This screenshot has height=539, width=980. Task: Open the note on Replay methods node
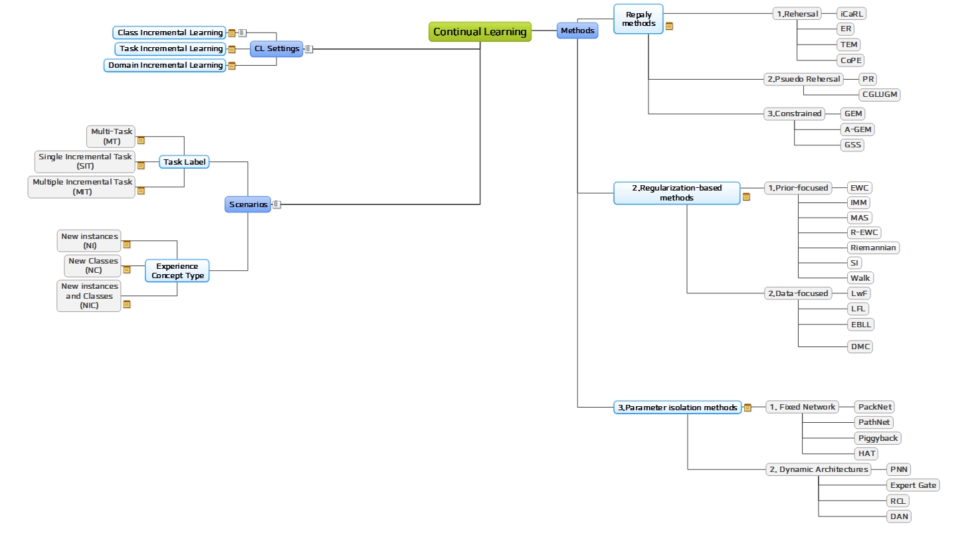click(670, 27)
